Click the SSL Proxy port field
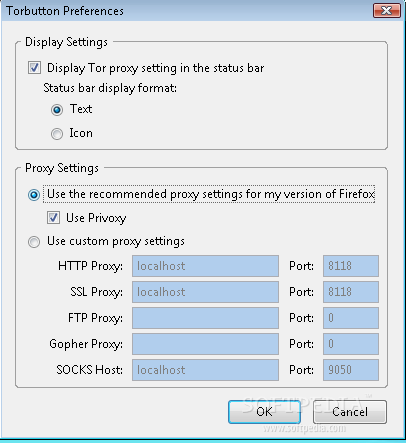 [351, 292]
